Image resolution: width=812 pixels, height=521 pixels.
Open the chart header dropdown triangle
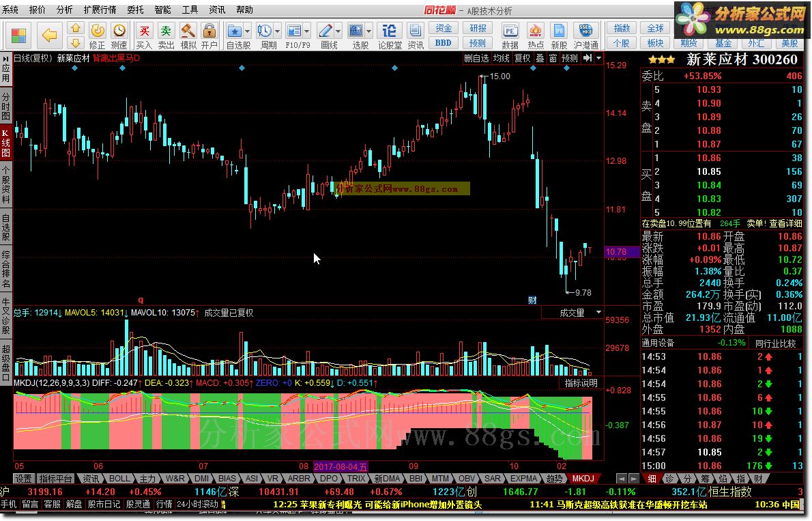598,58
